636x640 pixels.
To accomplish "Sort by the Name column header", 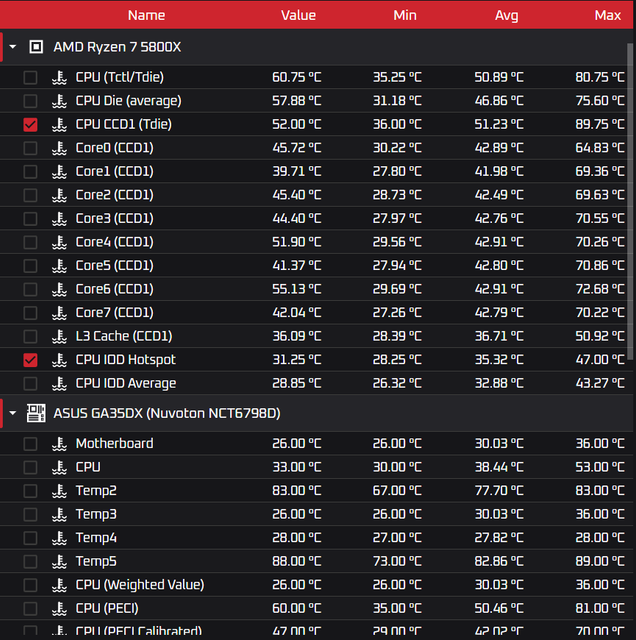I will pyautogui.click(x=147, y=15).
